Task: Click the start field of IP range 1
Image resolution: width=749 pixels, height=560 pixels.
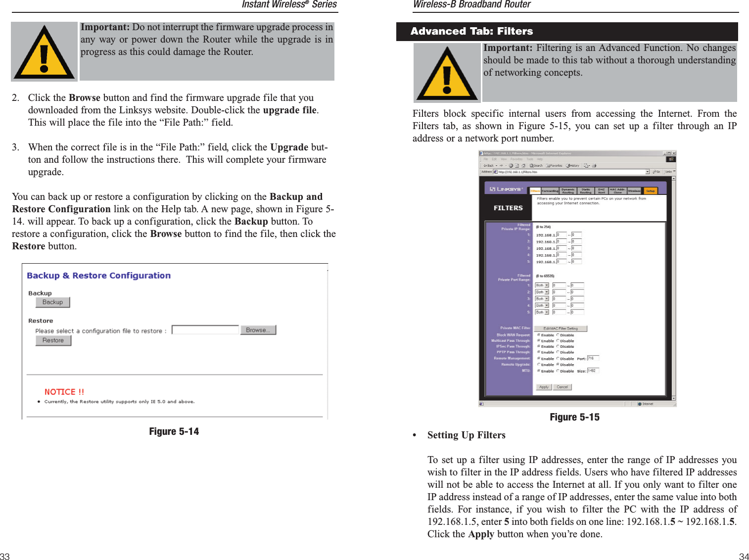Action: point(562,234)
